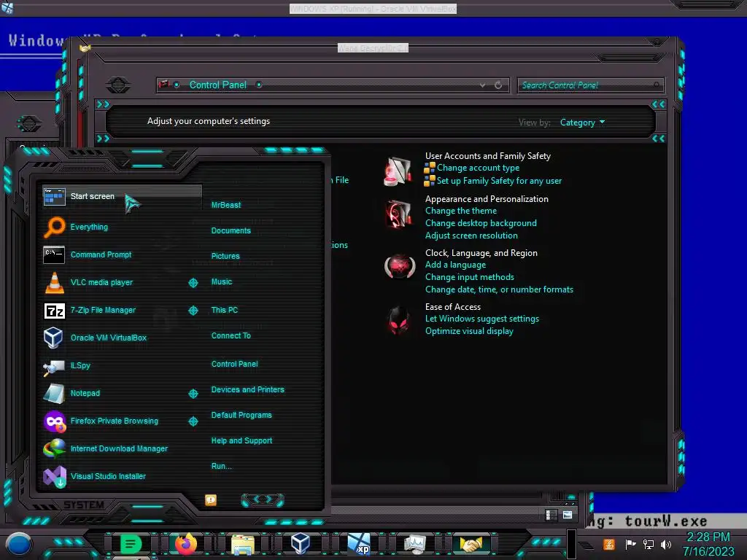The height and width of the screenshot is (560, 747).
Task: Open Pictures from Start menu
Action: click(225, 256)
